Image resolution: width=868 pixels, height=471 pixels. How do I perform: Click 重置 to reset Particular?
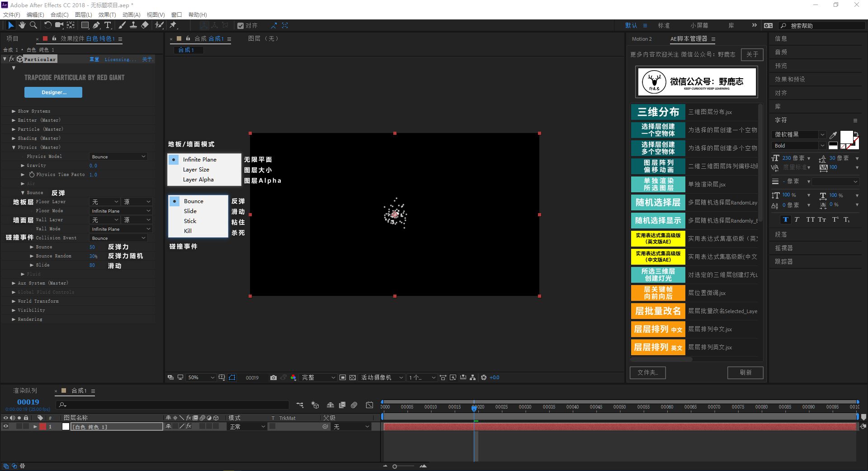pyautogui.click(x=94, y=59)
